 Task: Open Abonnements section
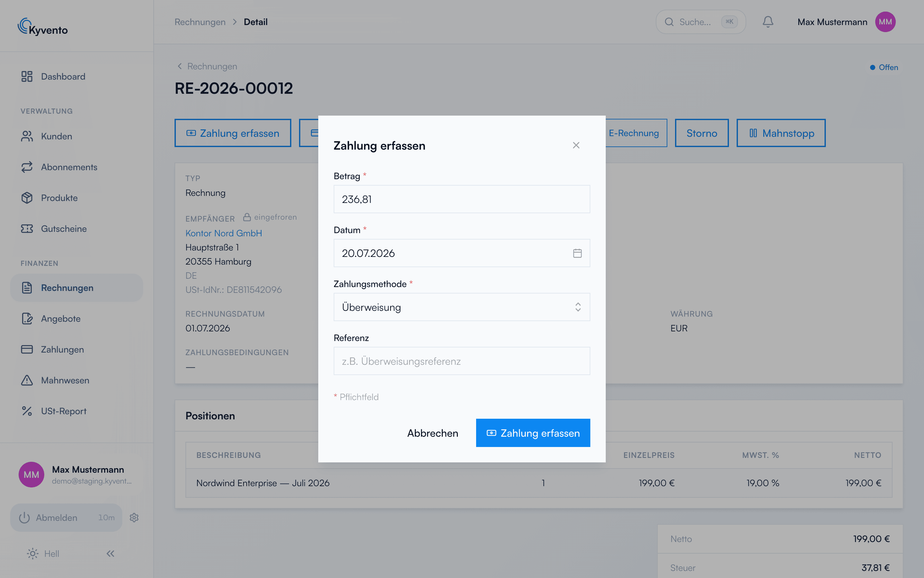tap(76, 167)
